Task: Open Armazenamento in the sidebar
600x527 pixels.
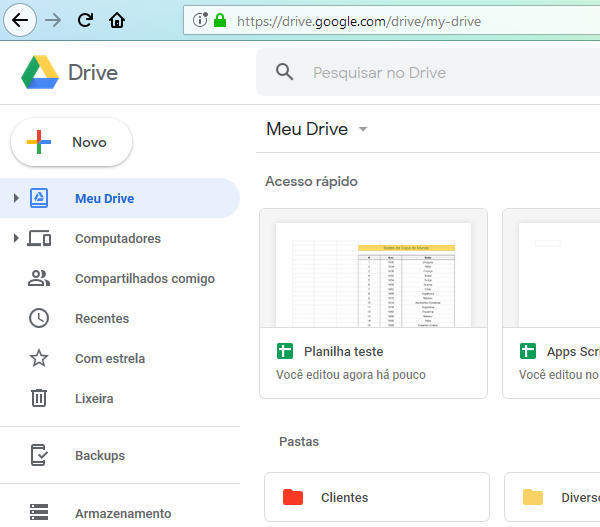Action: point(123,514)
